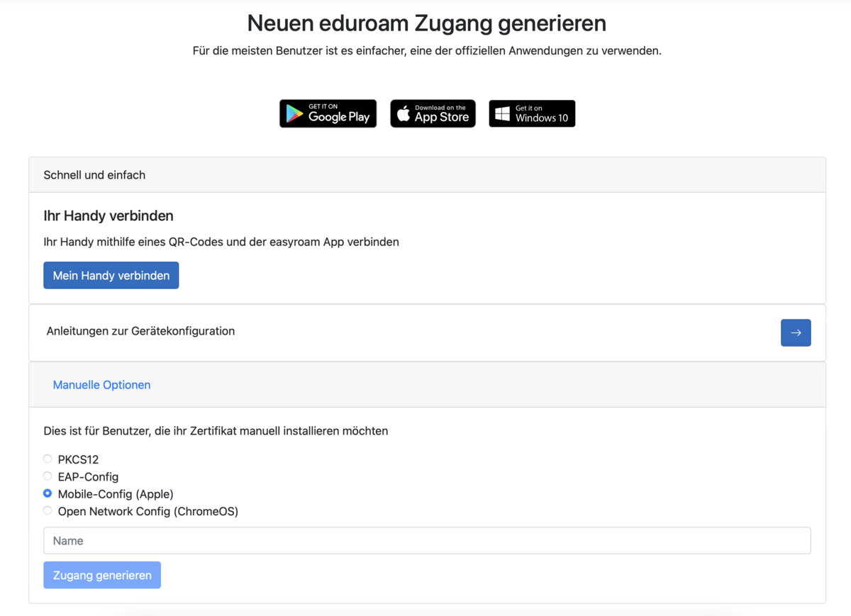The width and height of the screenshot is (851, 616).
Task: Click the 'App Store' text on the badge
Action: [441, 117]
